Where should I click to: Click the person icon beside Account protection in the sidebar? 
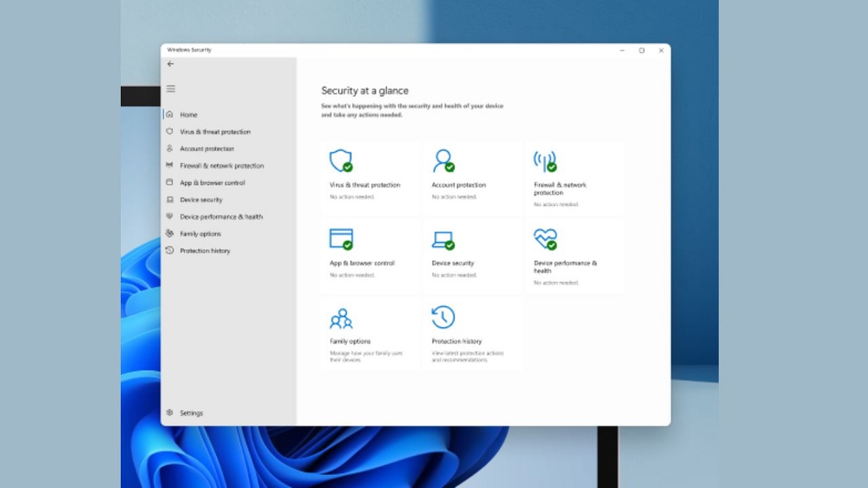(x=169, y=148)
